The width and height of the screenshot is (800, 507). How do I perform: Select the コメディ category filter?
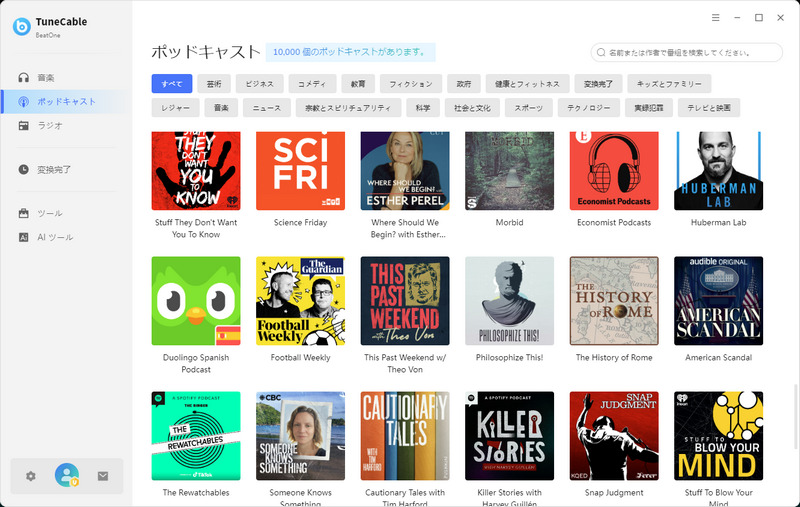point(312,84)
